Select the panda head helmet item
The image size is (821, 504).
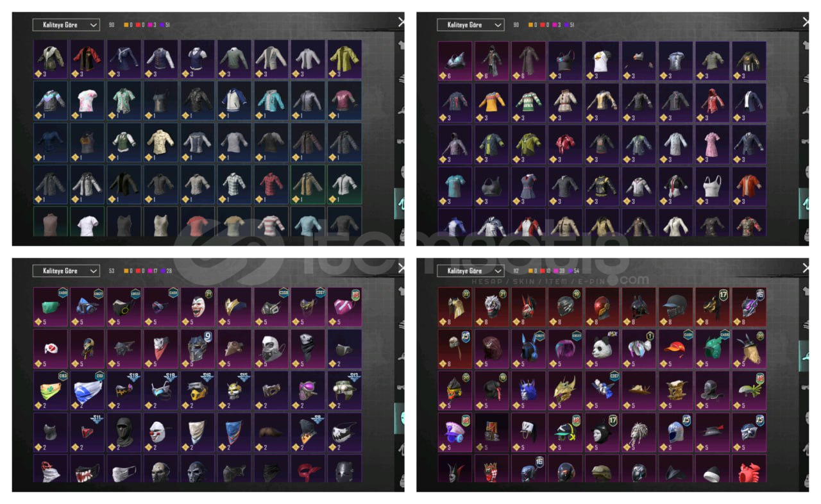(602, 349)
